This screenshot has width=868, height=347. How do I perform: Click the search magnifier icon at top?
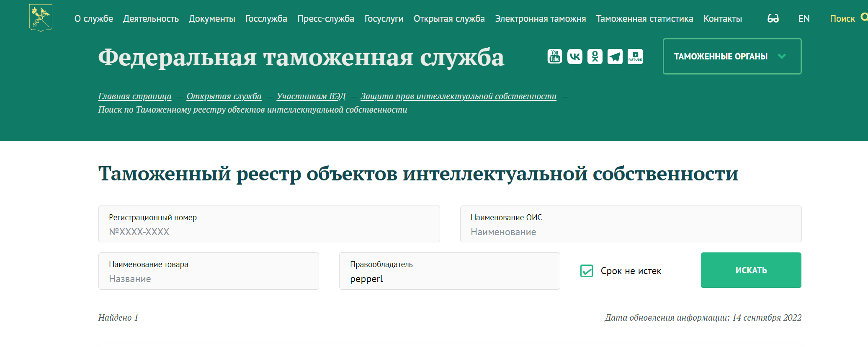tap(864, 17)
